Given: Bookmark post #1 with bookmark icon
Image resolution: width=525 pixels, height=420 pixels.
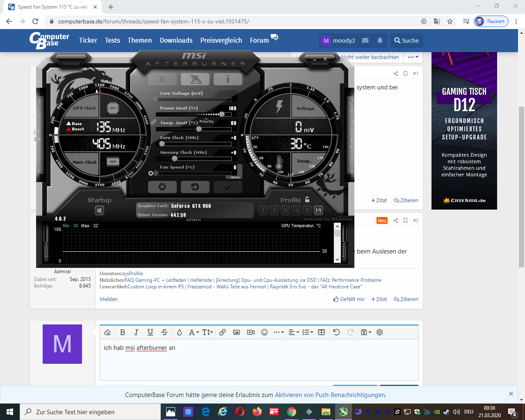Looking at the screenshot, I should (405, 73).
